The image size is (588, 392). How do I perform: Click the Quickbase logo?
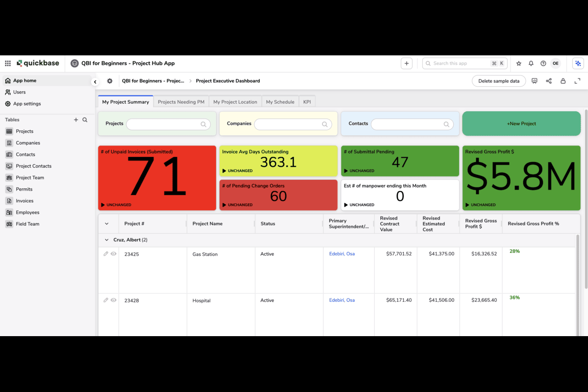(x=38, y=63)
